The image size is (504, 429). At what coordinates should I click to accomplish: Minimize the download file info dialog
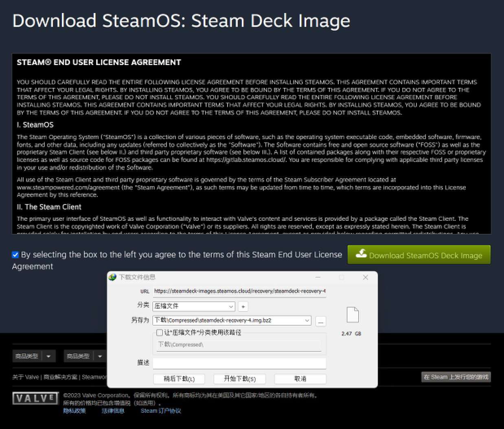click(x=318, y=277)
